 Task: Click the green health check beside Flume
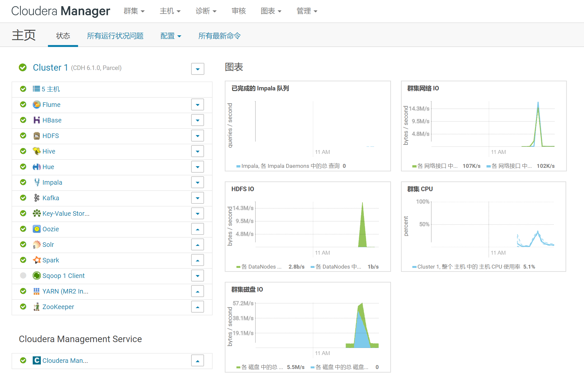pos(23,105)
